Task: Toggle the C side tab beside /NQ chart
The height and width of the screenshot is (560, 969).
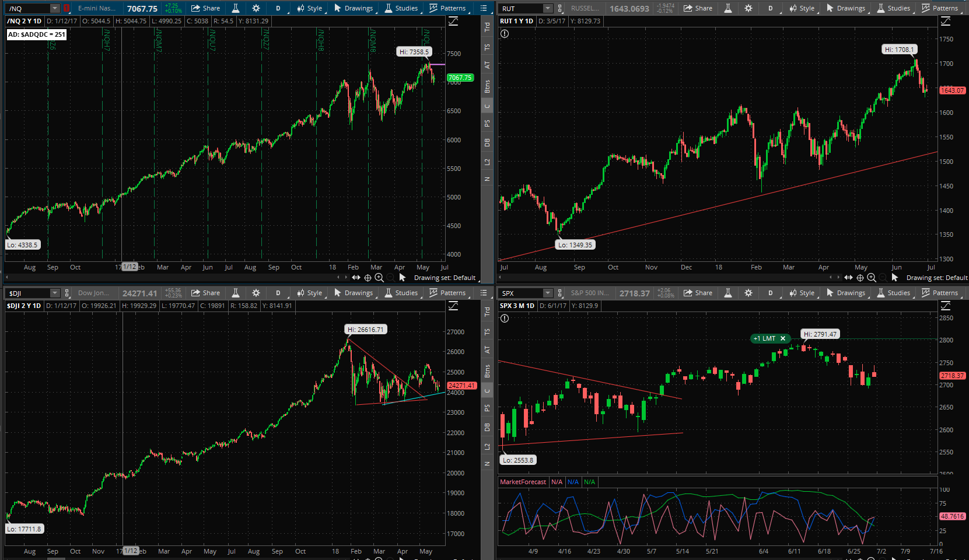Action: point(487,106)
